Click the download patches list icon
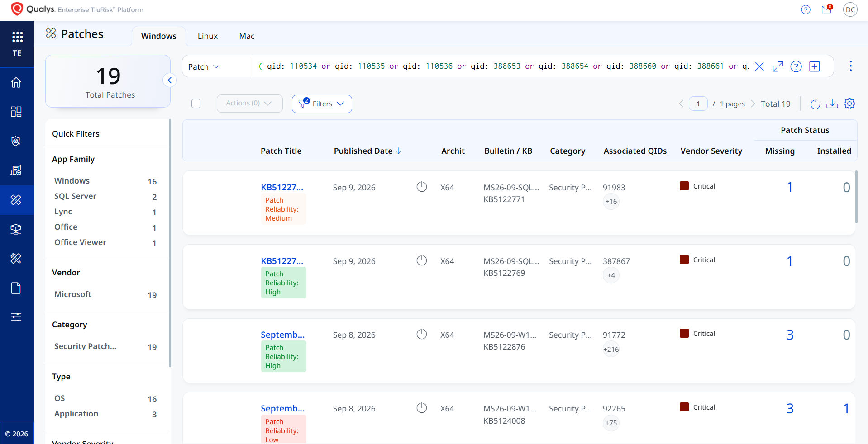Viewport: 868px width, 444px height. point(832,104)
